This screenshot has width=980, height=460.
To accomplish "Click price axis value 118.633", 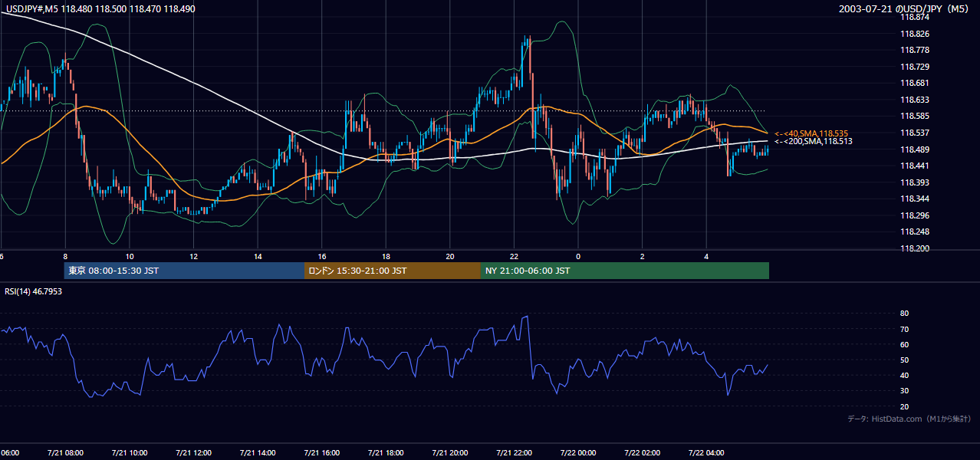I will coord(914,100).
